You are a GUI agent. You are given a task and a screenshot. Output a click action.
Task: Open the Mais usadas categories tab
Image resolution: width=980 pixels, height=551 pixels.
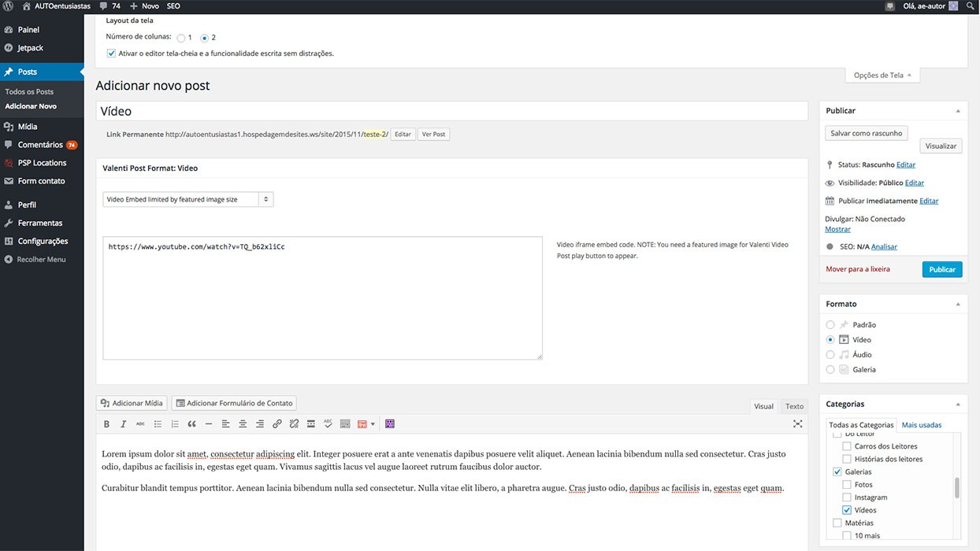coord(921,425)
